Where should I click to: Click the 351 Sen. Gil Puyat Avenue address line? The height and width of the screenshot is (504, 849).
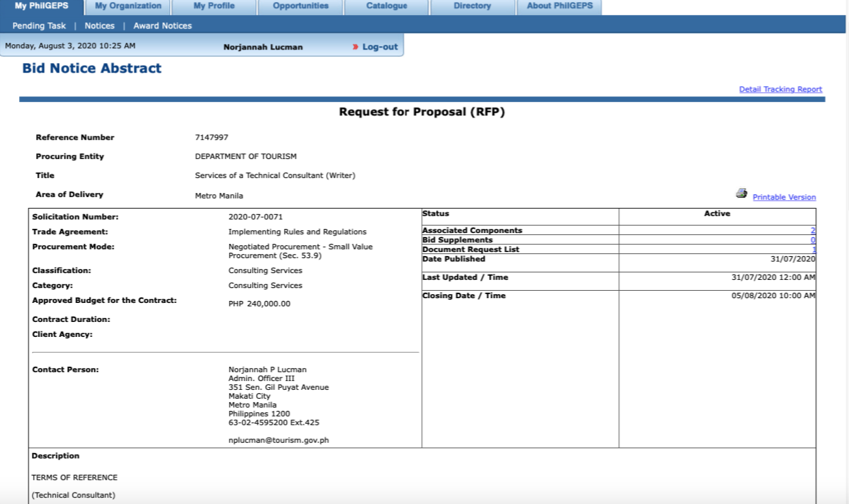pyautogui.click(x=278, y=387)
